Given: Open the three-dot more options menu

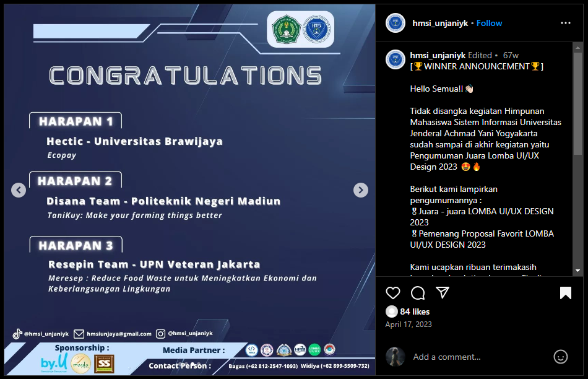Looking at the screenshot, I should pyautogui.click(x=566, y=23).
